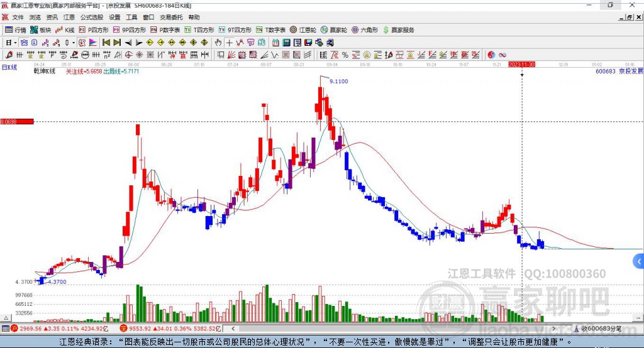Select the red pen drawing tool
644x348 pixels.
pos(9,55)
